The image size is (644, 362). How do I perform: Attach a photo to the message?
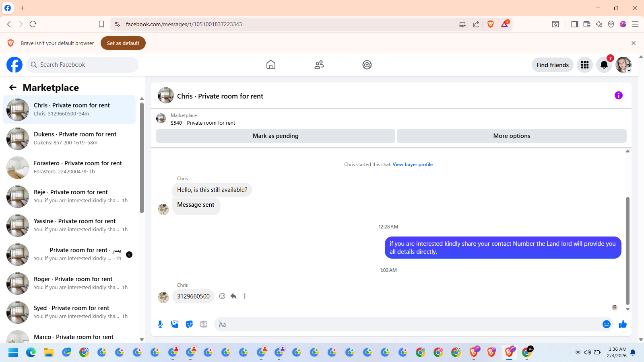[x=175, y=324]
